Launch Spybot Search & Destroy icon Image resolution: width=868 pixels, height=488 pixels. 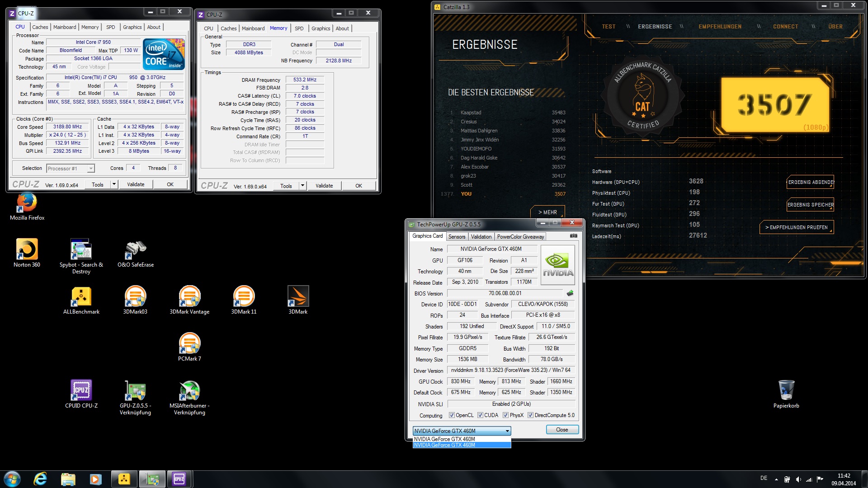[x=81, y=256]
